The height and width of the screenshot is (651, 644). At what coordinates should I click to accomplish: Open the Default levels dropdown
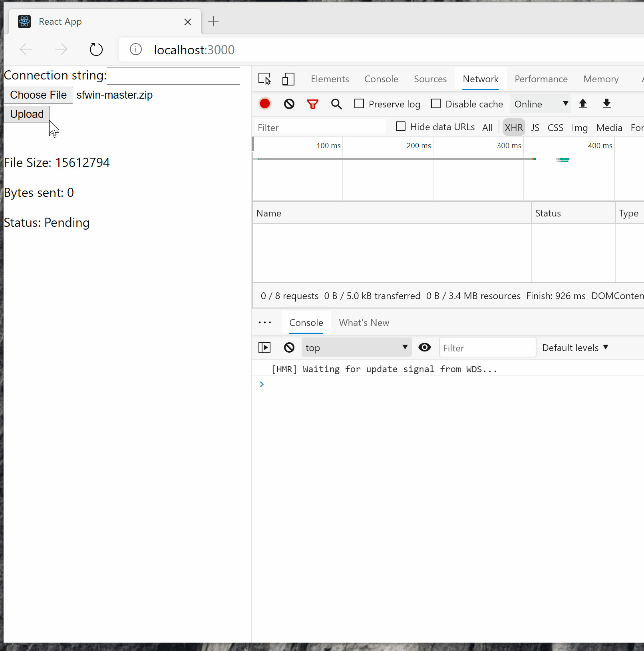coord(575,347)
